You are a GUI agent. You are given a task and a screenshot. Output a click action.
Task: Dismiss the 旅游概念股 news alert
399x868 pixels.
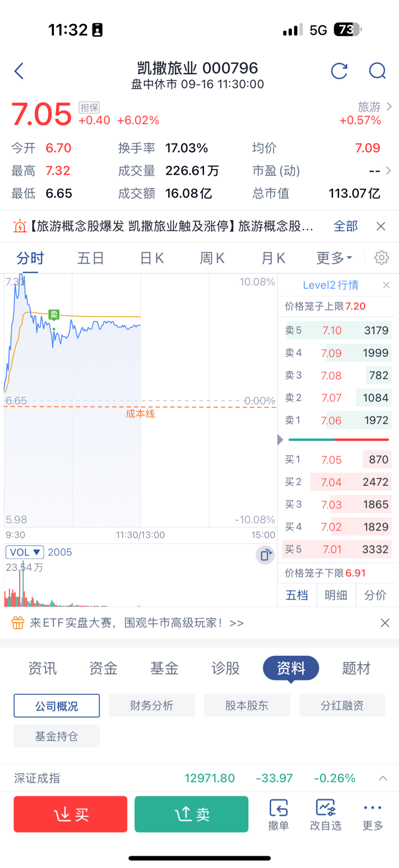(x=381, y=226)
